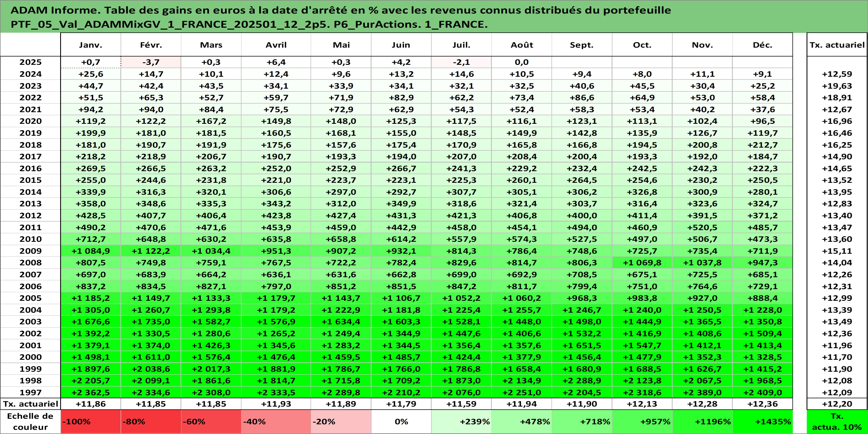Viewport: 868px width, 434px height.
Task: Click the +1 735,0 cell in the 2003 row
Action: pyautogui.click(x=151, y=322)
